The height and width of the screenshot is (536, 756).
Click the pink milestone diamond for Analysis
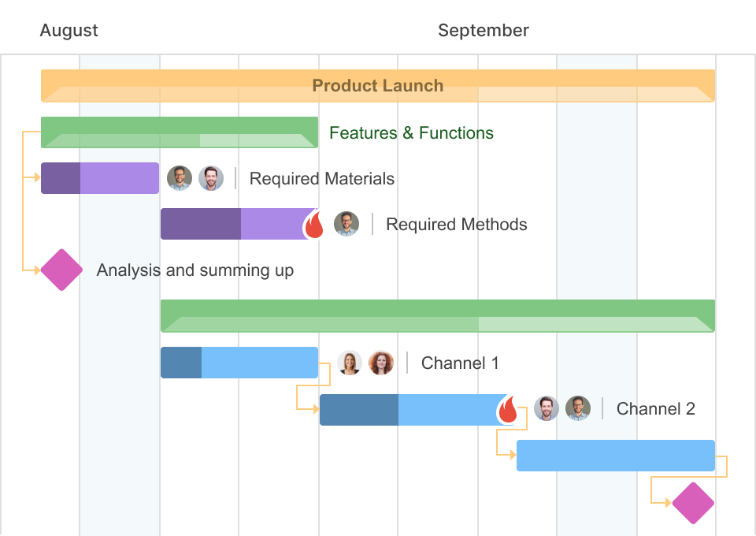[61, 270]
